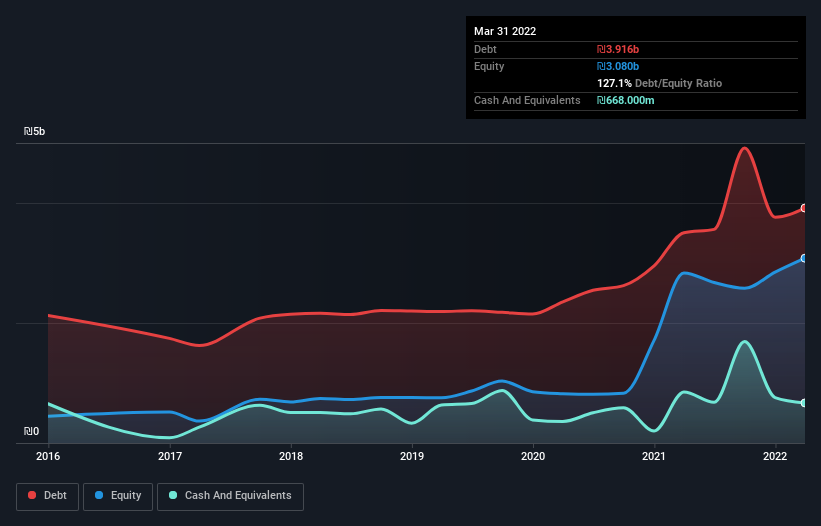Click the 2022 x-axis label
This screenshot has height=526, width=821.
tap(775, 456)
